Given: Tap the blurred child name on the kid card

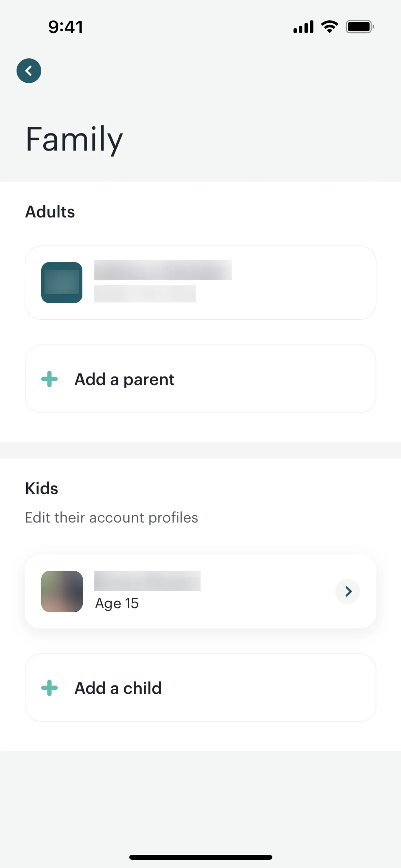Looking at the screenshot, I should tap(147, 581).
